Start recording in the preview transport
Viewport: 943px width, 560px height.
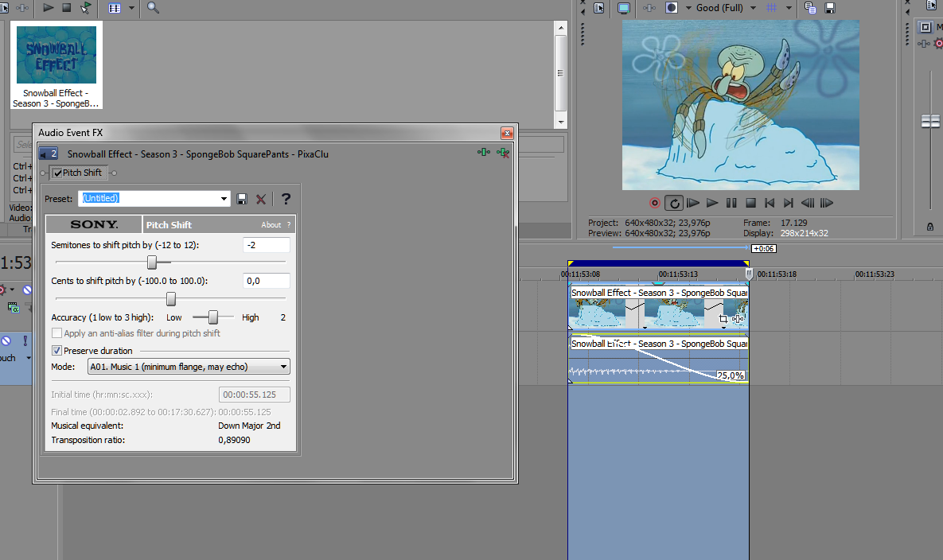pos(655,203)
